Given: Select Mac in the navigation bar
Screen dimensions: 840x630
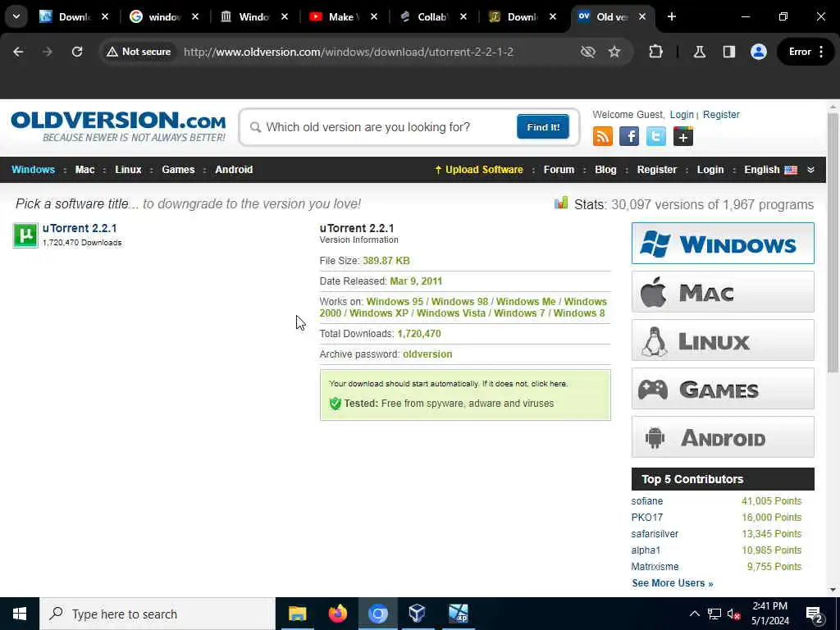Looking at the screenshot, I should 84,170.
